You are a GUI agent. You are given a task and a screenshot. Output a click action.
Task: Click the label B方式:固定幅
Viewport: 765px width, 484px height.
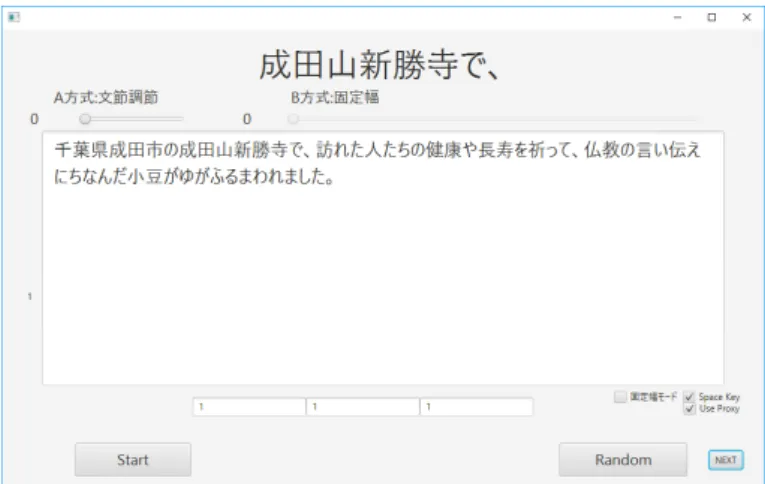click(x=335, y=97)
